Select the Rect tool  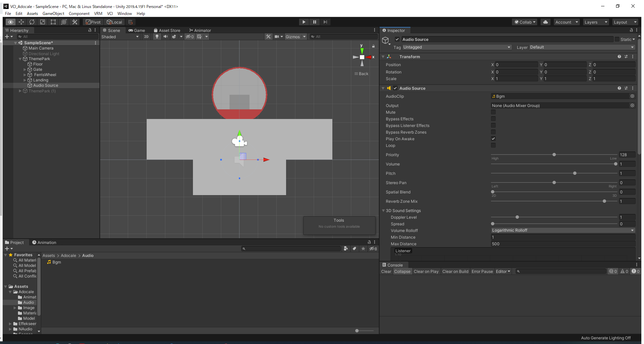(x=53, y=22)
